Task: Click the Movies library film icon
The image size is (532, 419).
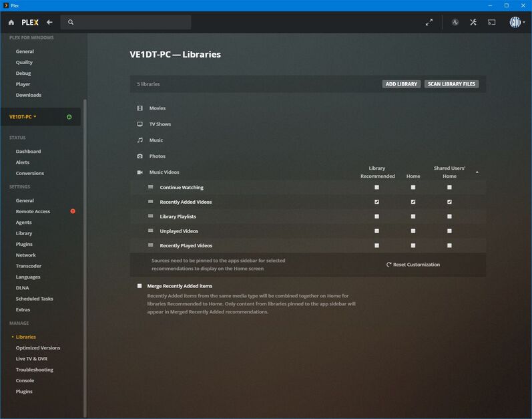Action: [x=140, y=108]
